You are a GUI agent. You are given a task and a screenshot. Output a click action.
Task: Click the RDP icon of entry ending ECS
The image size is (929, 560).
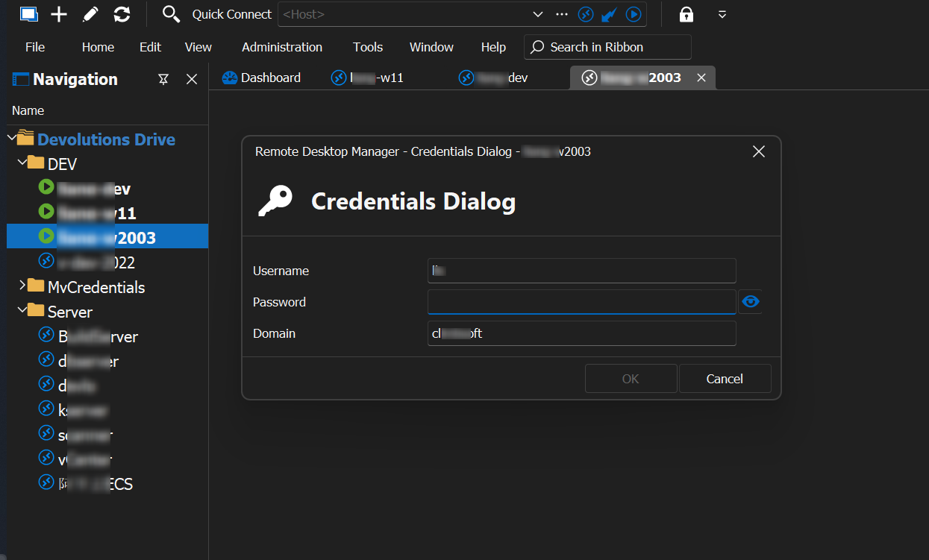click(x=46, y=483)
